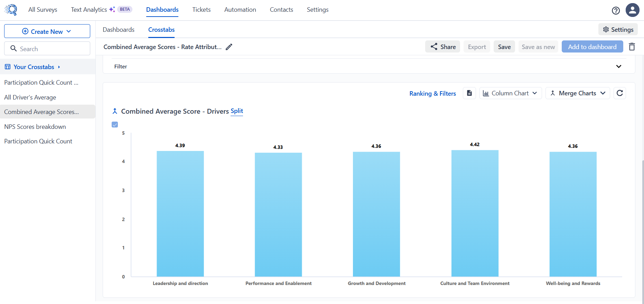Click the refresh chart icon

pyautogui.click(x=619, y=93)
